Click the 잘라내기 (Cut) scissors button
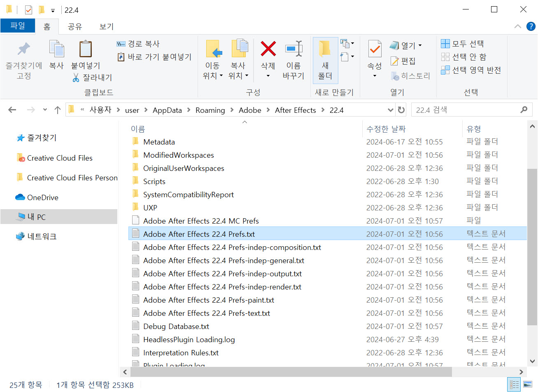538x392 pixels. 92,77
